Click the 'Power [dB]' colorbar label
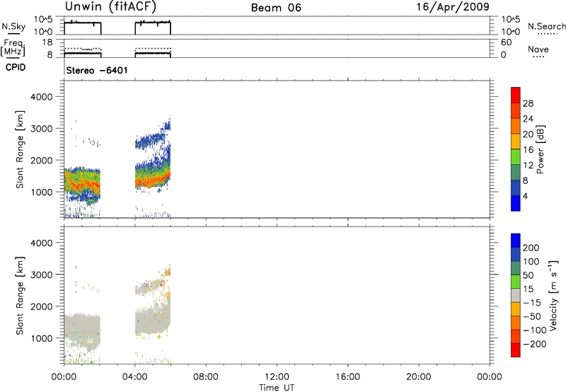This screenshot has height=392, width=566. (x=541, y=149)
